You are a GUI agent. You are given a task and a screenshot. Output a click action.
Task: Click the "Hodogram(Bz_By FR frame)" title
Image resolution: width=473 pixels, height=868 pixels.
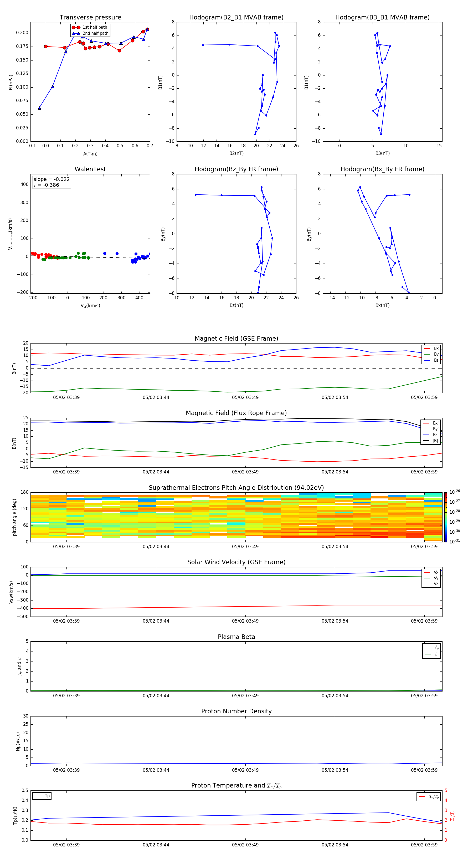click(x=236, y=169)
